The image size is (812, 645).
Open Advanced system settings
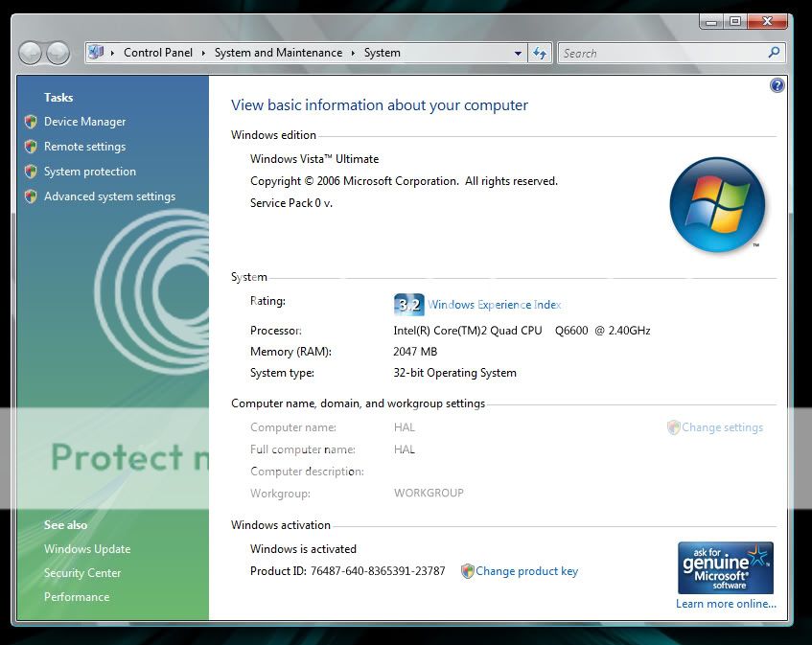[x=110, y=196]
